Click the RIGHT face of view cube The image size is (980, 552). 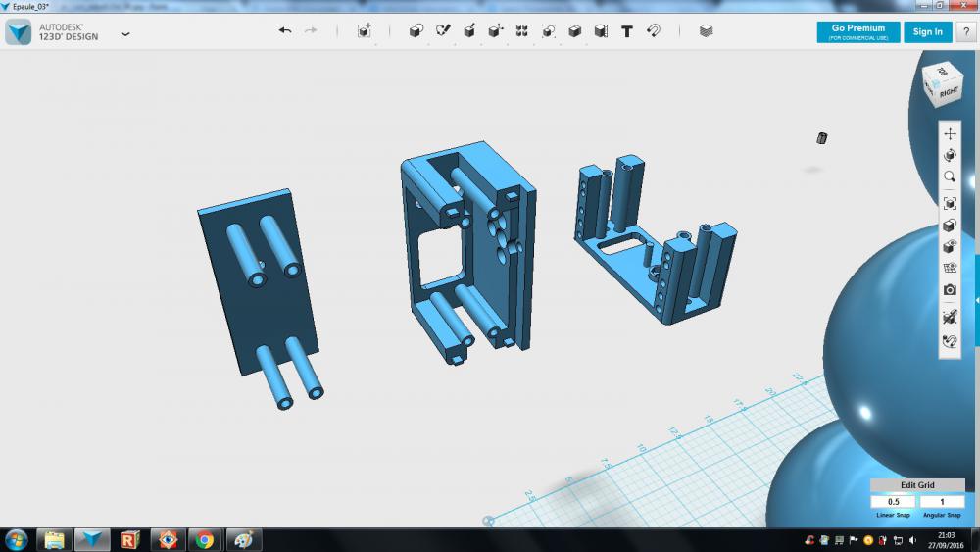949,92
